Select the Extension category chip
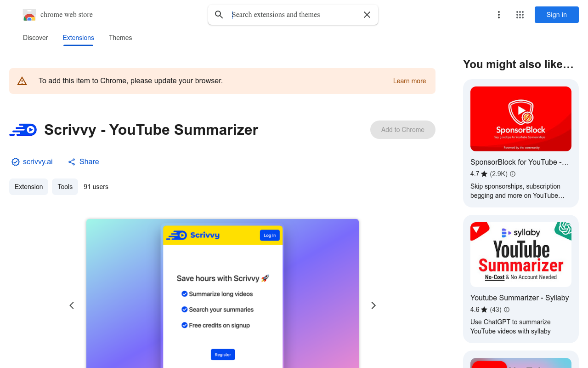This screenshot has width=588, height=368. pos(28,187)
